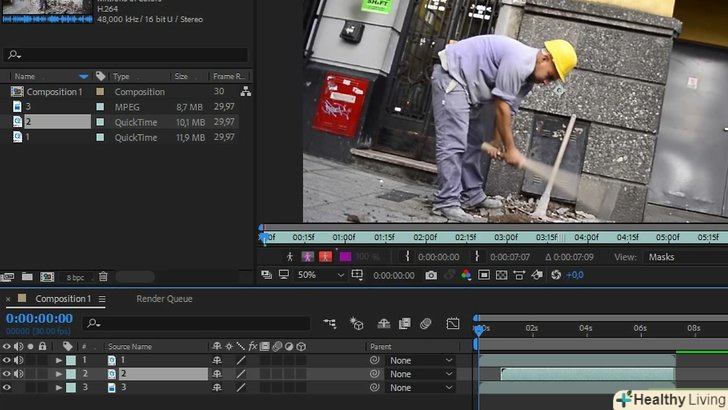
Task: Open the 50% magnification dropdown
Action: tap(320, 275)
